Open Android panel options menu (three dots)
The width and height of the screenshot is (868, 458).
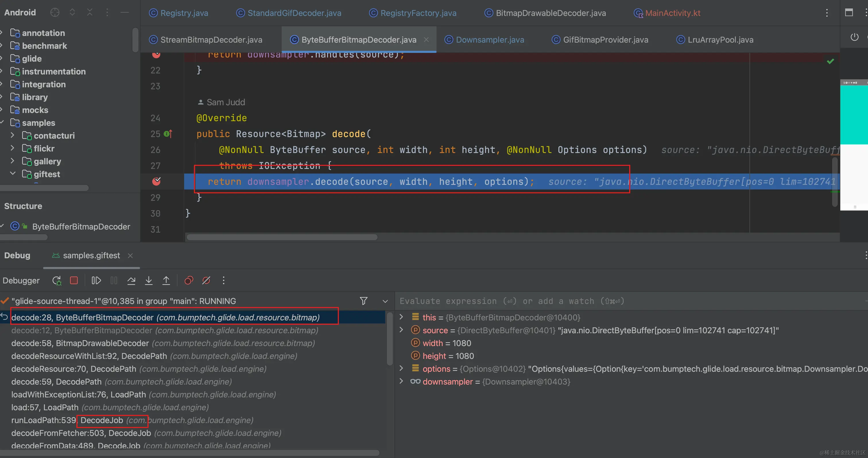(x=107, y=12)
